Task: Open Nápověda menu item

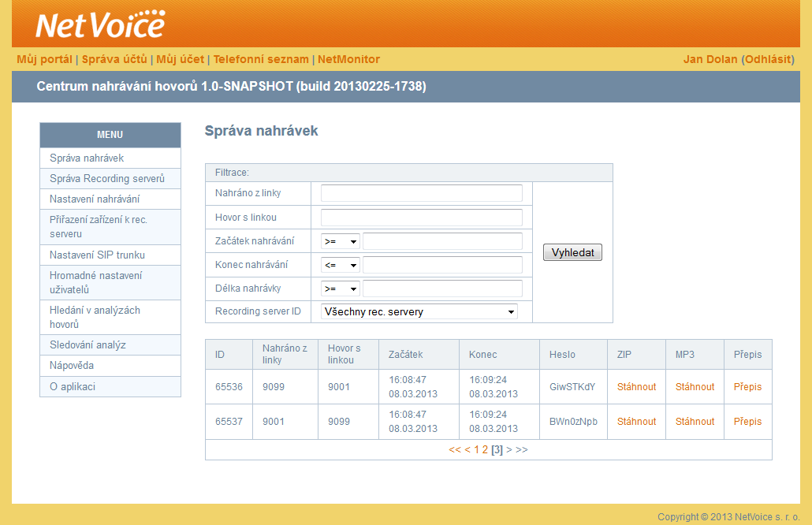Action: click(x=110, y=366)
